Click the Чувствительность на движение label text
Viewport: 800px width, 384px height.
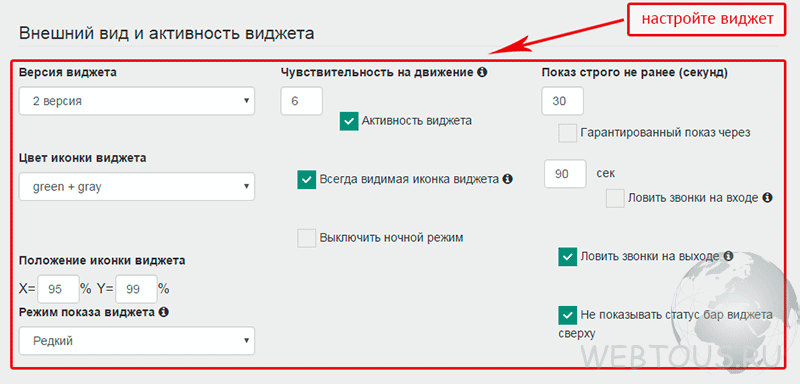tap(377, 72)
